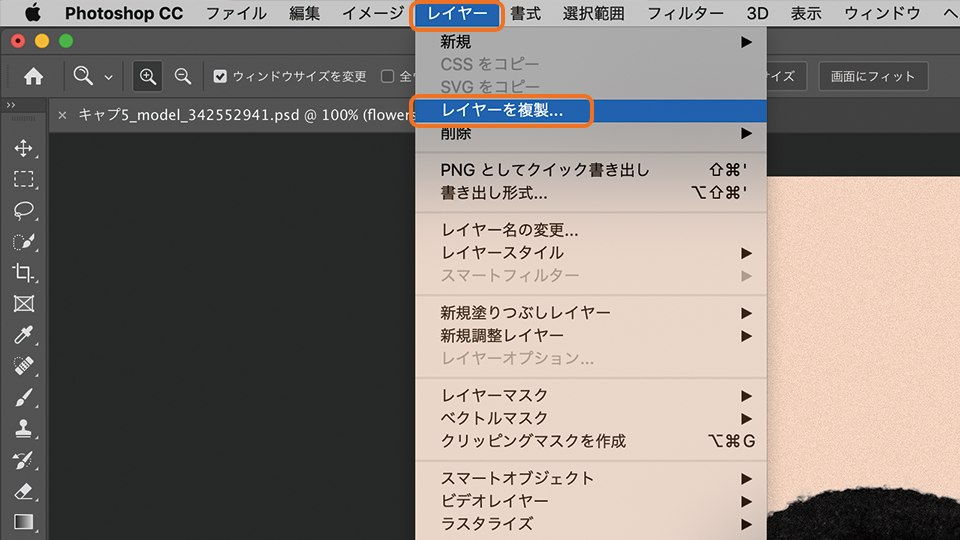Select the Crop tool
This screenshot has width=960, height=540.
23,272
